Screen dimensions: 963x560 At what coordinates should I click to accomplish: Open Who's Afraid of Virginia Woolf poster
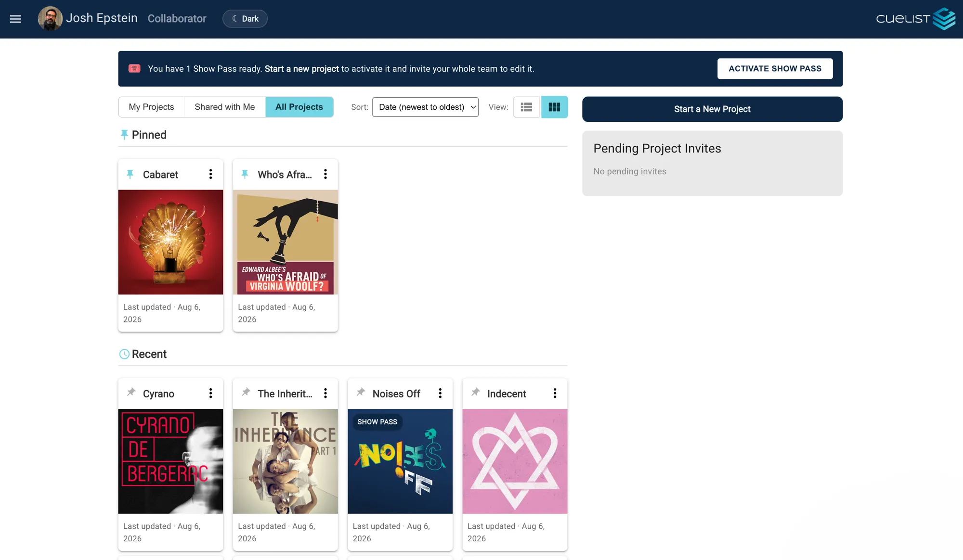(x=286, y=242)
